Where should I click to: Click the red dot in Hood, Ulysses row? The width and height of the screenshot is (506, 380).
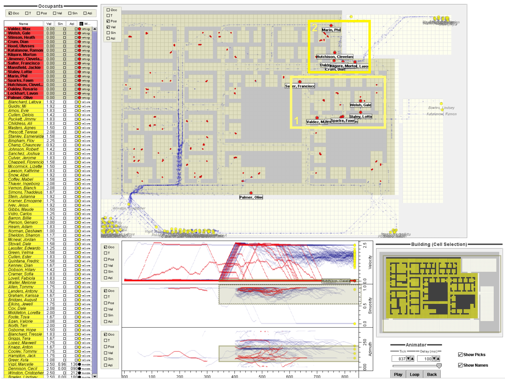click(x=79, y=46)
